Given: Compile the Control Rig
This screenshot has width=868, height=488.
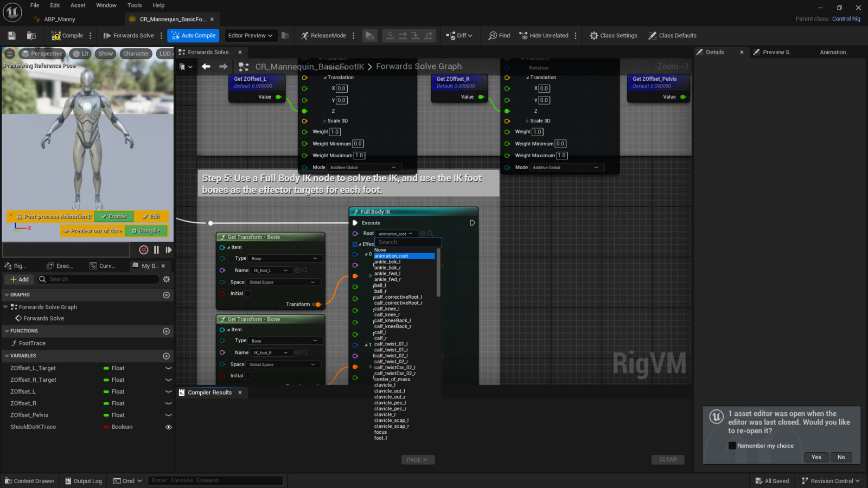Looking at the screenshot, I should [67, 36].
